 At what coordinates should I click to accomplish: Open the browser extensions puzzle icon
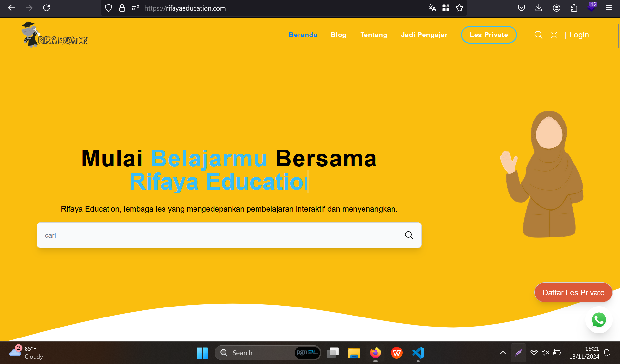coord(574,8)
